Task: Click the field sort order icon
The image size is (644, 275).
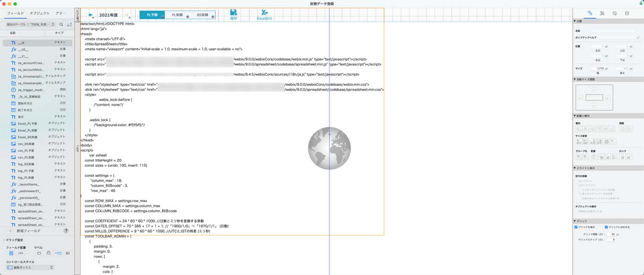Action: (69, 24)
